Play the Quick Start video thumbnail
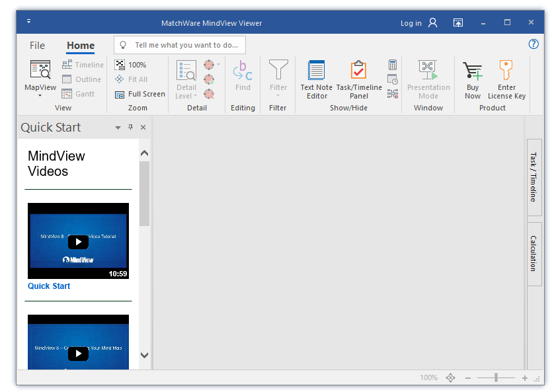Screen dimensions: 552x392 click(78, 241)
